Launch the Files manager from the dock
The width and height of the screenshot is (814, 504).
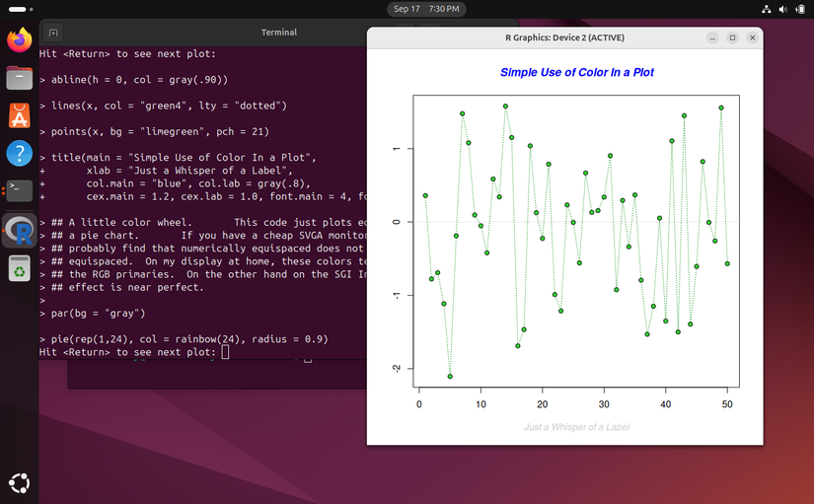pos(19,78)
